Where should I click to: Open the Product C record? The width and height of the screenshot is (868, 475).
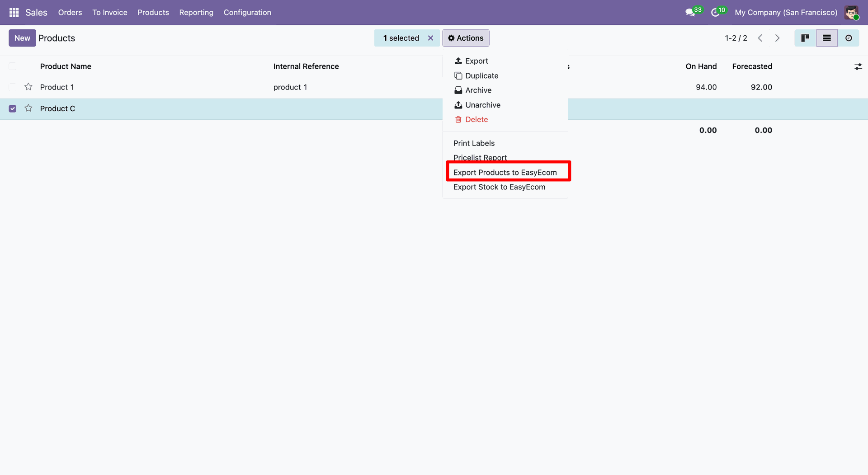tap(57, 108)
